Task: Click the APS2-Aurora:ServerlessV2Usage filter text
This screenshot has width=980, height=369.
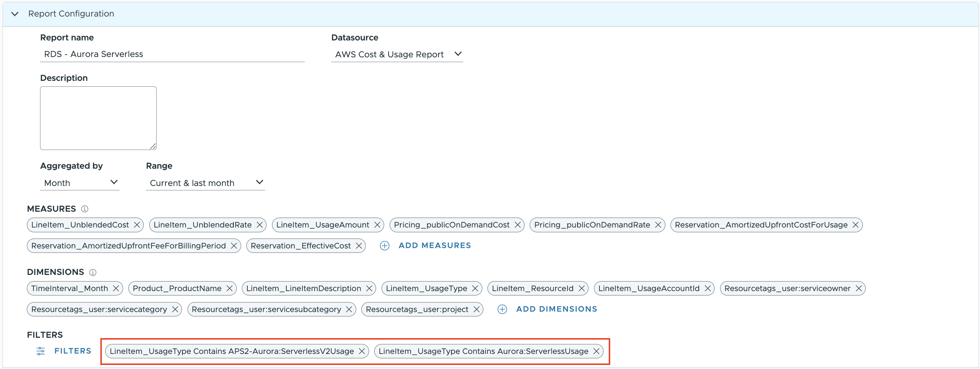Action: (232, 351)
